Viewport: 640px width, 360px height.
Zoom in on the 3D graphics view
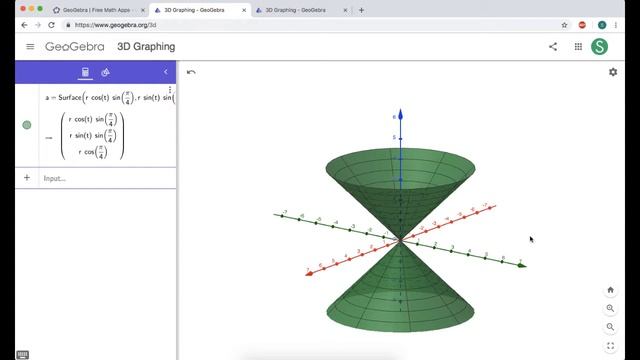[x=610, y=309]
